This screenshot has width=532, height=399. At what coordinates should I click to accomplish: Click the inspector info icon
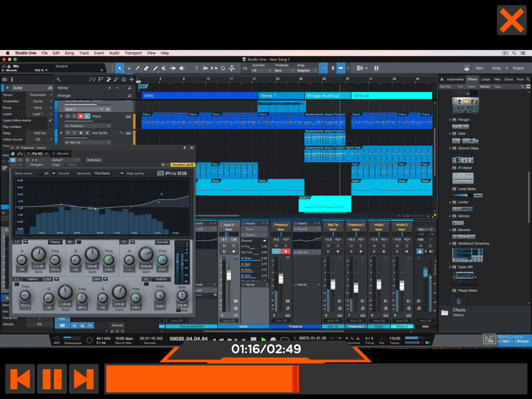[12, 79]
